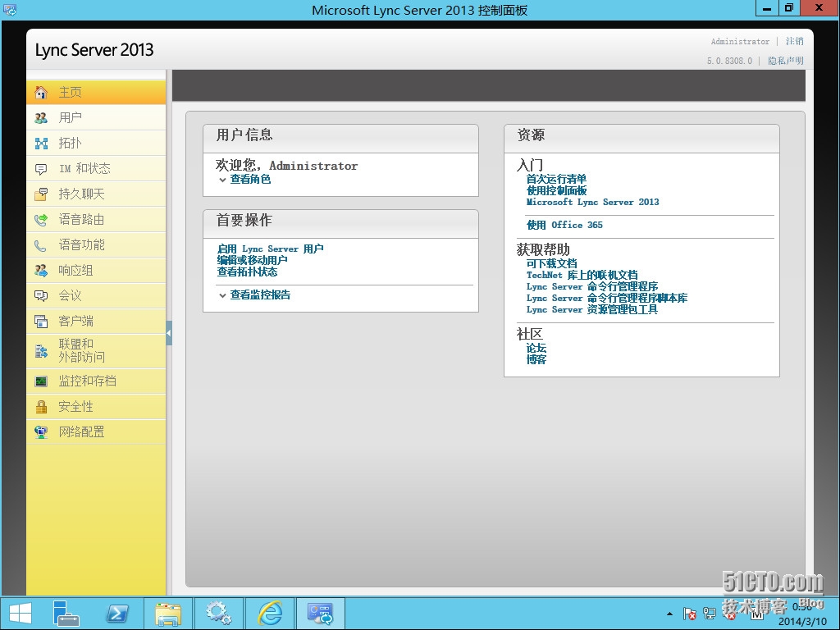Click Lync Control Panel taskbar icon
The height and width of the screenshot is (630, 840).
tap(321, 614)
